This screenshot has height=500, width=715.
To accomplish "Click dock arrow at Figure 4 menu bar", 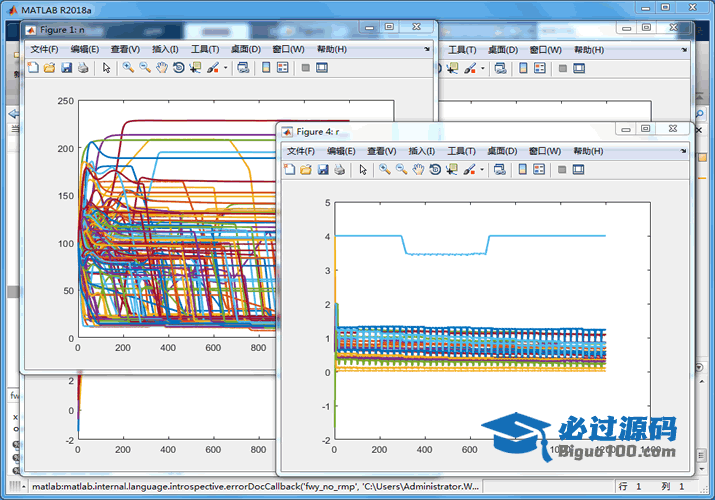I will [x=683, y=151].
